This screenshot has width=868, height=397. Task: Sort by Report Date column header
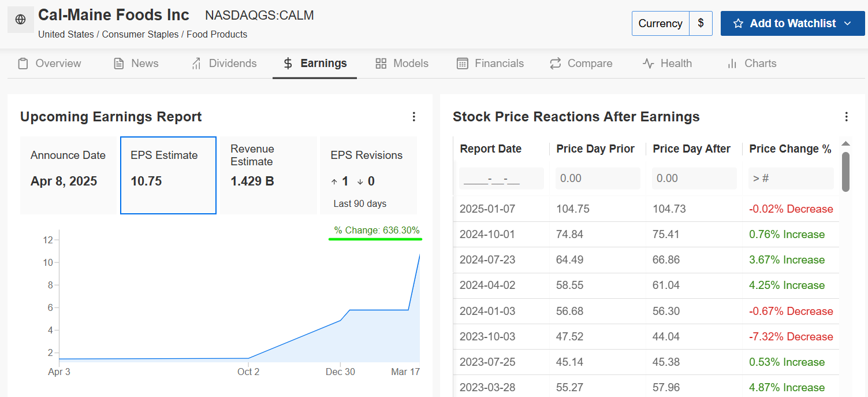click(490, 149)
